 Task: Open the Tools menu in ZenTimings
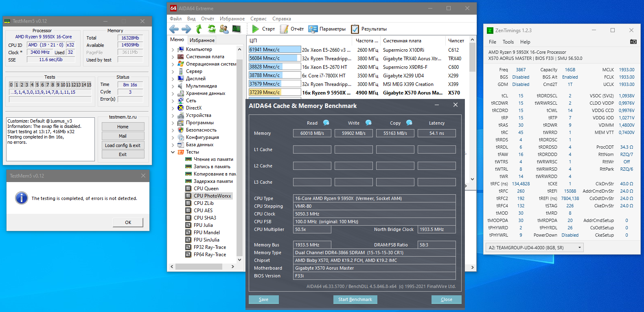point(508,42)
